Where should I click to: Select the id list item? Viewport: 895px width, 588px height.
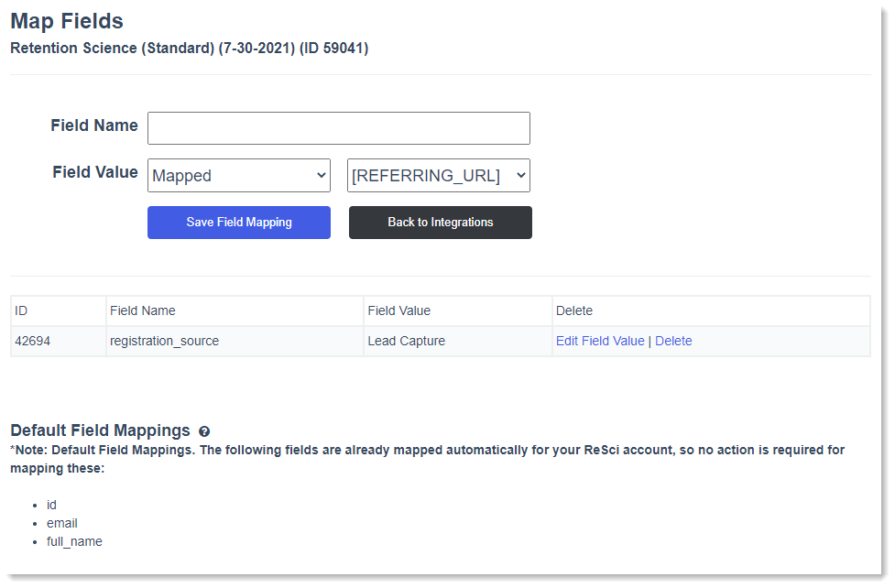51,505
